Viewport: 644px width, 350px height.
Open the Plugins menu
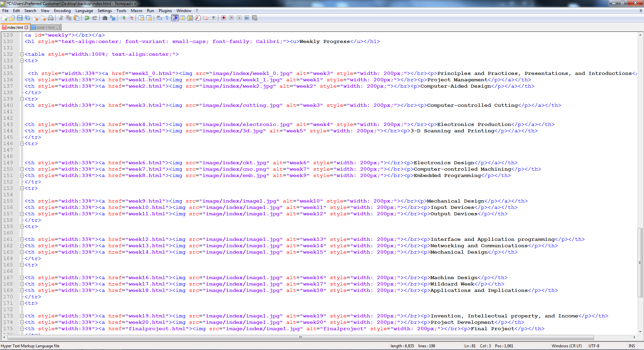pyautogui.click(x=165, y=11)
